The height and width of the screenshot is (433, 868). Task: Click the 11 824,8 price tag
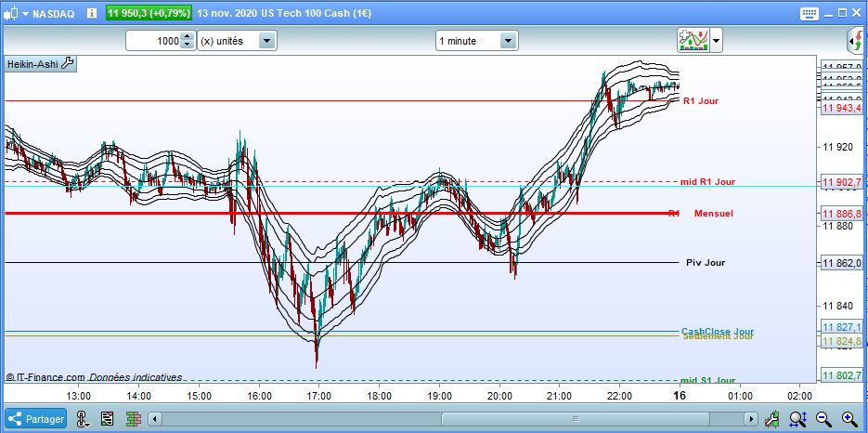(841, 341)
